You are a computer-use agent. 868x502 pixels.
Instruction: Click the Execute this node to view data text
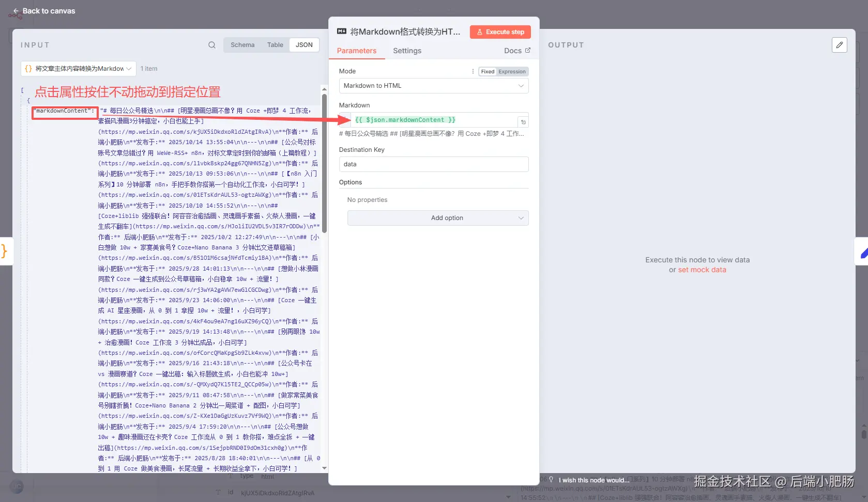[697, 260]
